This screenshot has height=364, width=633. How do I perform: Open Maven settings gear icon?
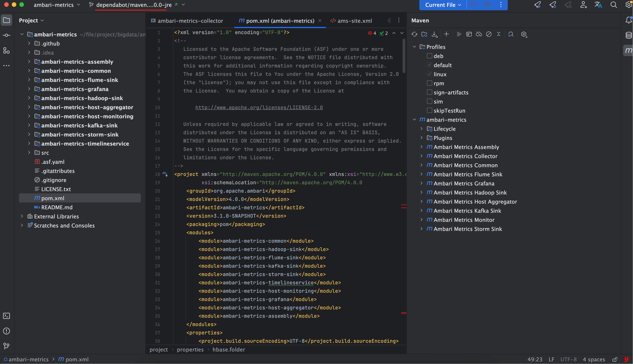[x=524, y=34]
